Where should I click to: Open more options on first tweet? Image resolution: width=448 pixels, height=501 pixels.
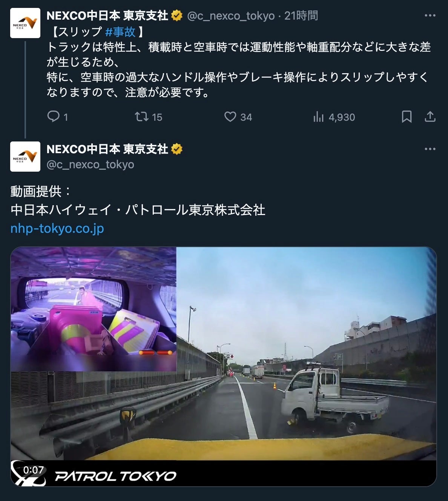click(430, 15)
